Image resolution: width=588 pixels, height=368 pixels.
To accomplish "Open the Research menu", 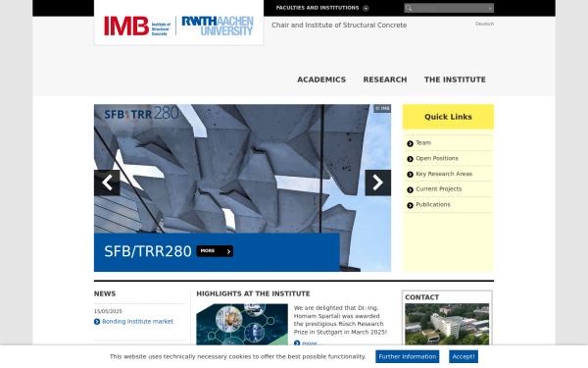I will tap(385, 79).
